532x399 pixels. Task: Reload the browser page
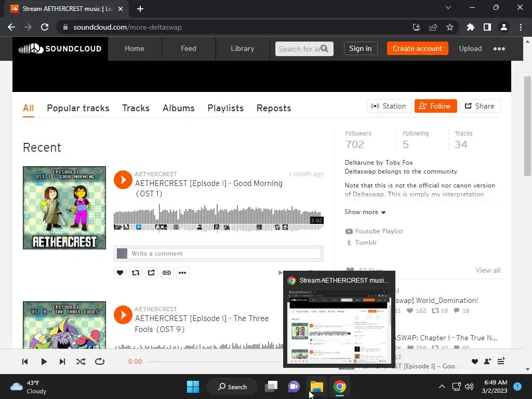[x=45, y=27]
